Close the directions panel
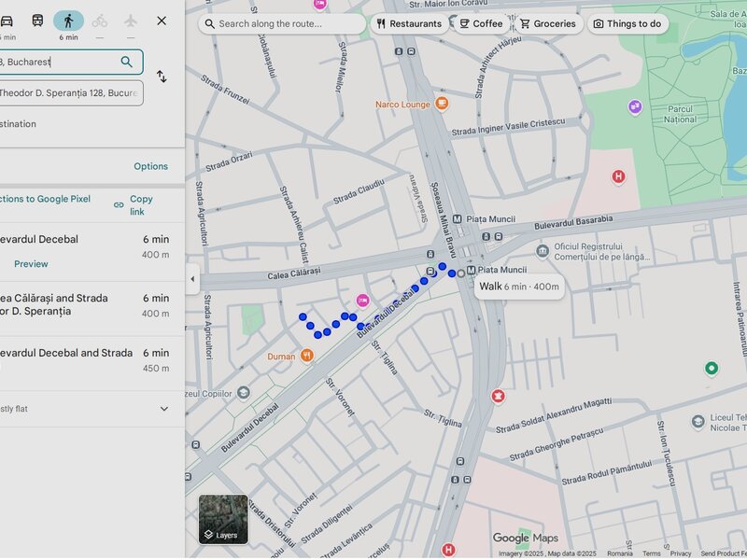 pos(162,21)
